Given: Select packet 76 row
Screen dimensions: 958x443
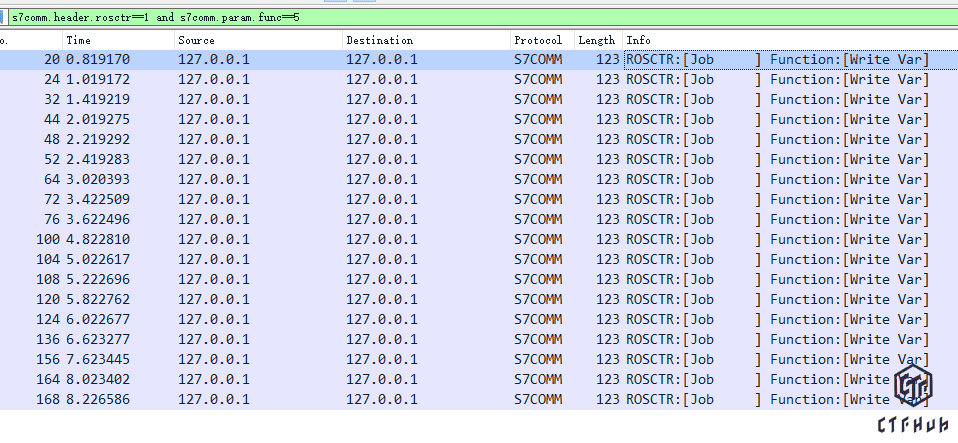Looking at the screenshot, I should (x=300, y=220).
